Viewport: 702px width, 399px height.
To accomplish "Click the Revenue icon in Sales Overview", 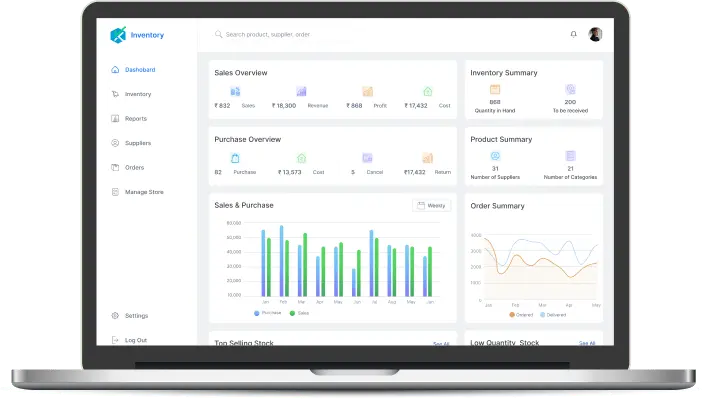I will 301,92.
